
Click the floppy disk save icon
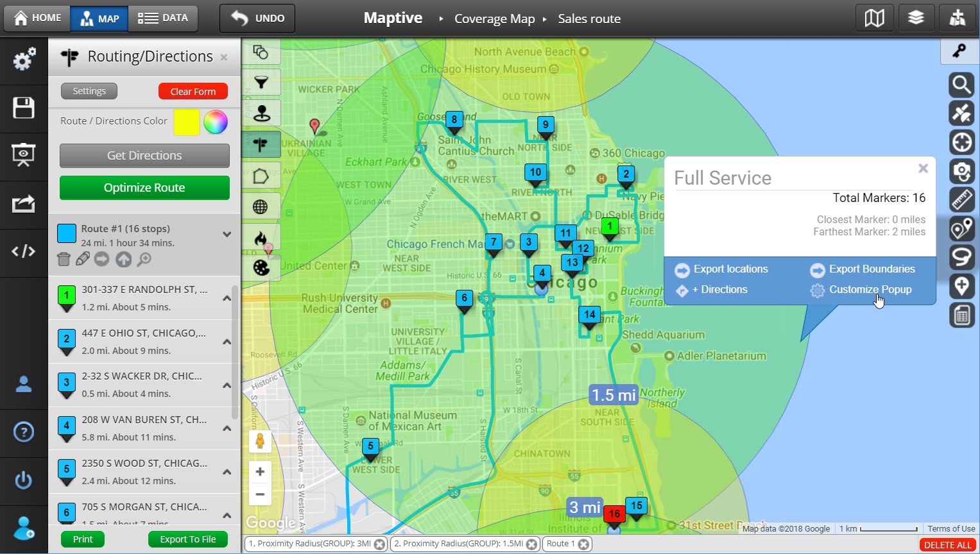pyautogui.click(x=24, y=108)
